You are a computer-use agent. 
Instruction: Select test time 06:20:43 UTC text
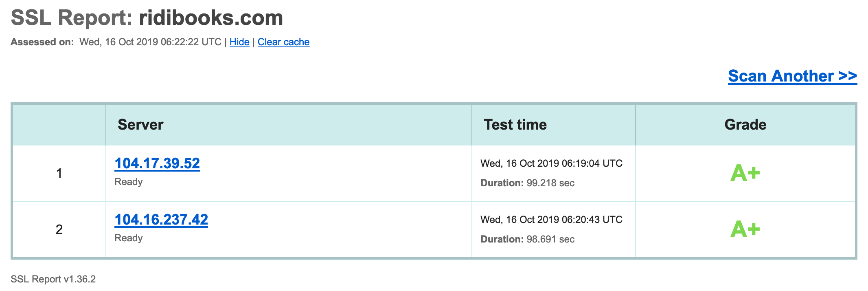pos(552,220)
